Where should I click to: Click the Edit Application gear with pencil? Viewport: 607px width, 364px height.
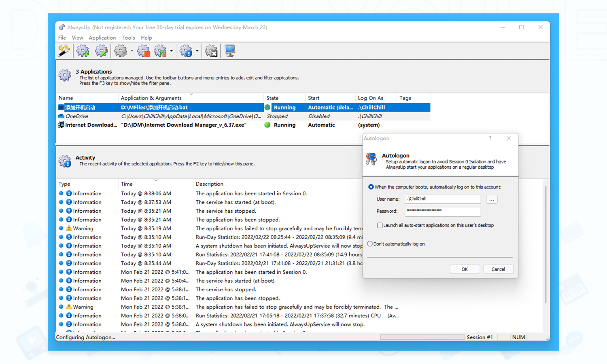101,51
